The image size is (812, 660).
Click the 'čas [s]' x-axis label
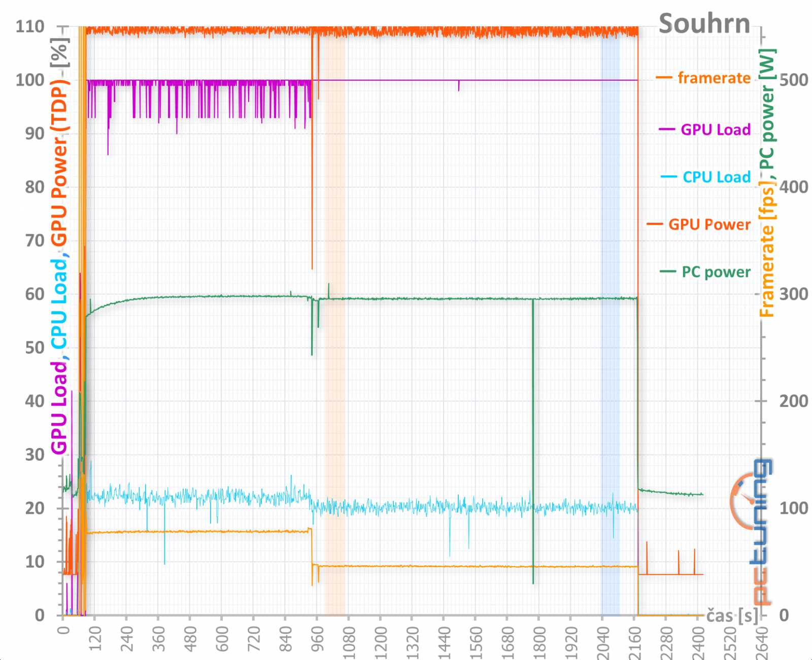[x=731, y=616]
